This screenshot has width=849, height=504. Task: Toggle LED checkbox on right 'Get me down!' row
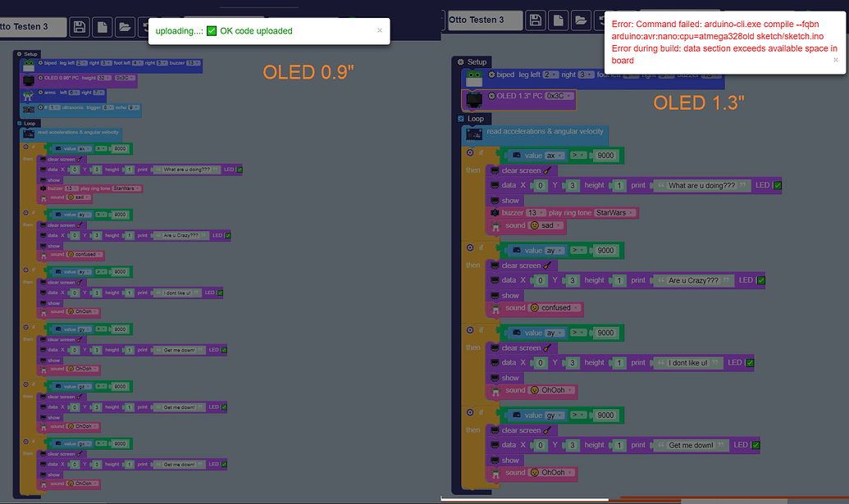pyautogui.click(x=755, y=445)
